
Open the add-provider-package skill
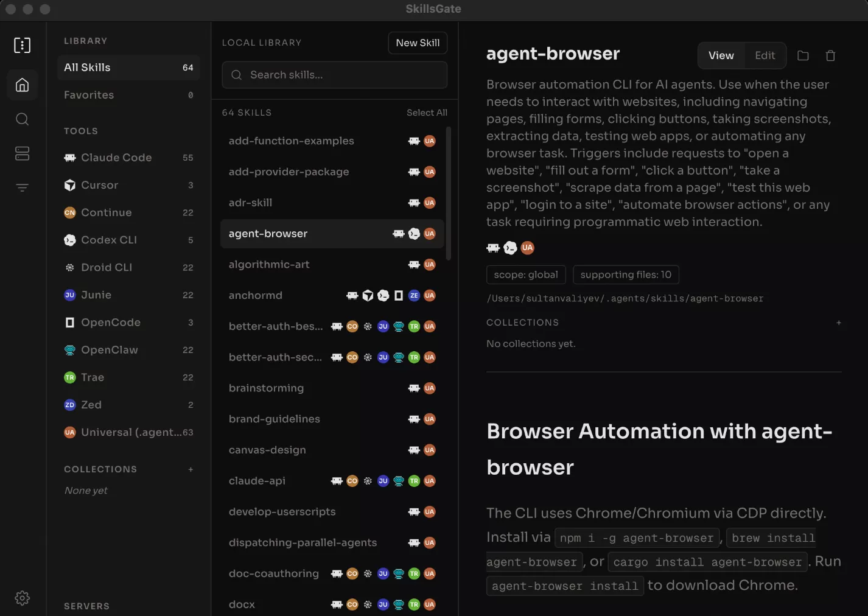(x=332, y=172)
